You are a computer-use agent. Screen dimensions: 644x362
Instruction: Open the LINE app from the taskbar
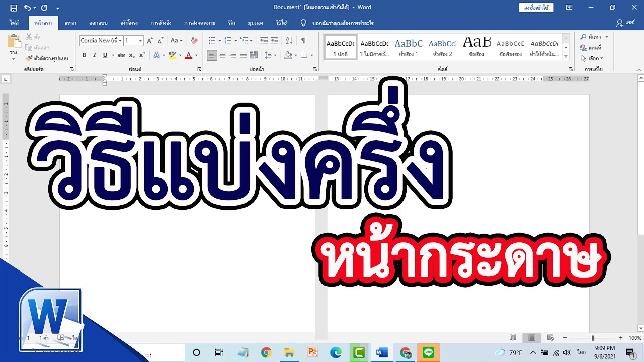428,352
